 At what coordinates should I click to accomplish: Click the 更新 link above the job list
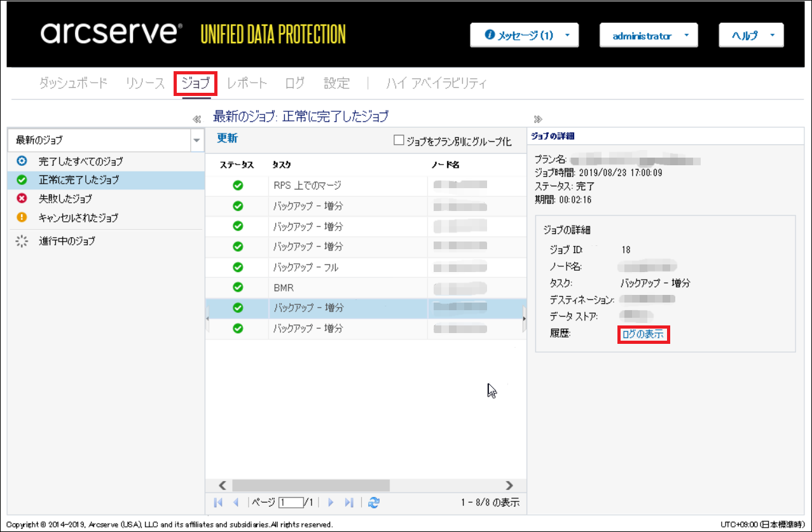click(227, 139)
